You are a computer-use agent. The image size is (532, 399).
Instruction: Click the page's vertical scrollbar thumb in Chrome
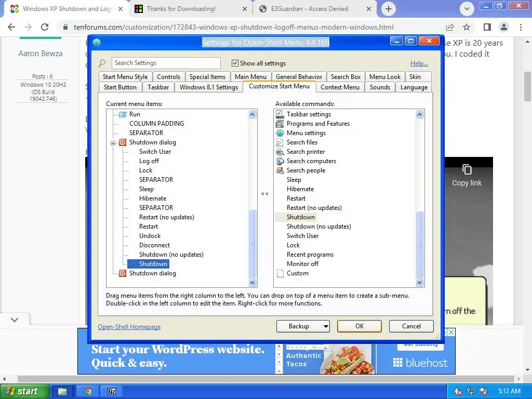pyautogui.click(x=527, y=86)
